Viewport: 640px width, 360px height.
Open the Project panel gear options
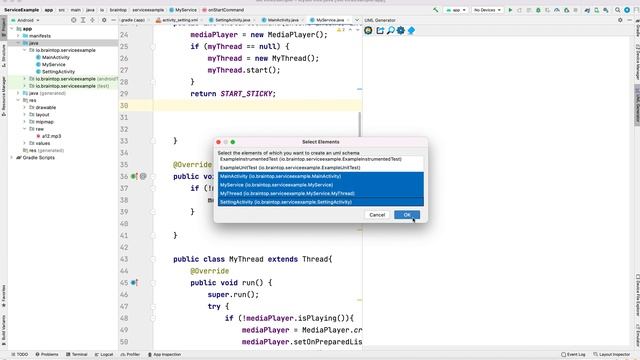pos(104,20)
